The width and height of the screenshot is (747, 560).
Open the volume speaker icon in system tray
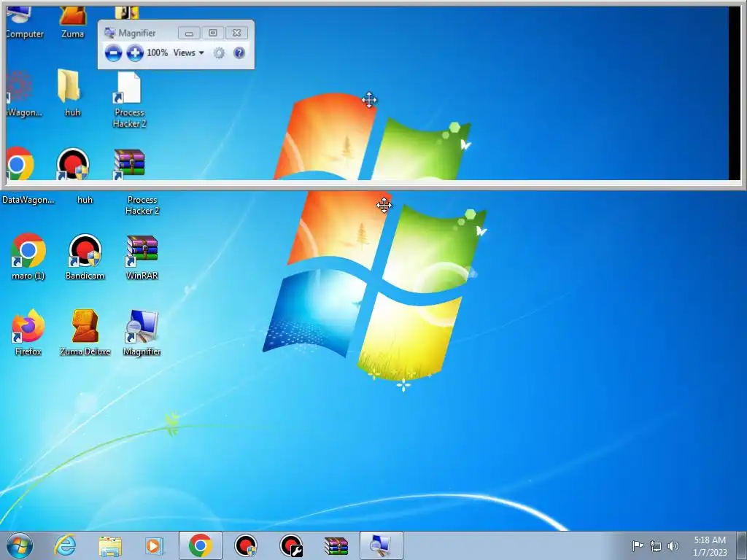(x=673, y=546)
